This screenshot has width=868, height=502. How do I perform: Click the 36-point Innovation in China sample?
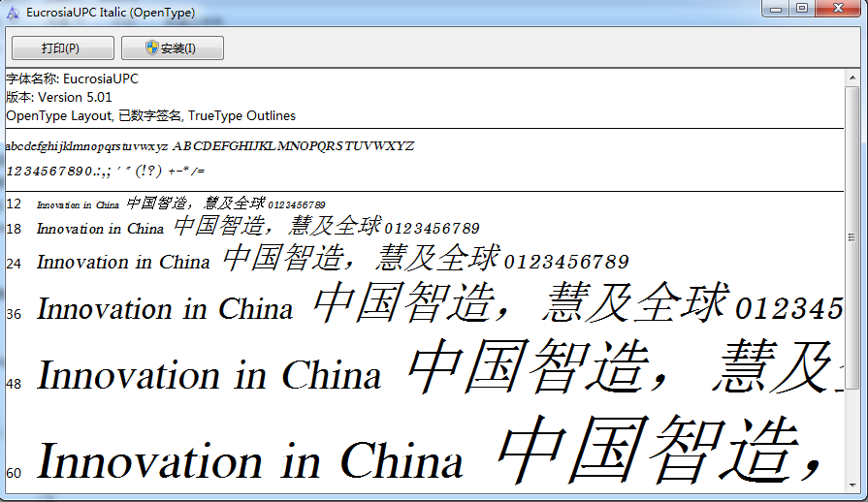coord(164,310)
